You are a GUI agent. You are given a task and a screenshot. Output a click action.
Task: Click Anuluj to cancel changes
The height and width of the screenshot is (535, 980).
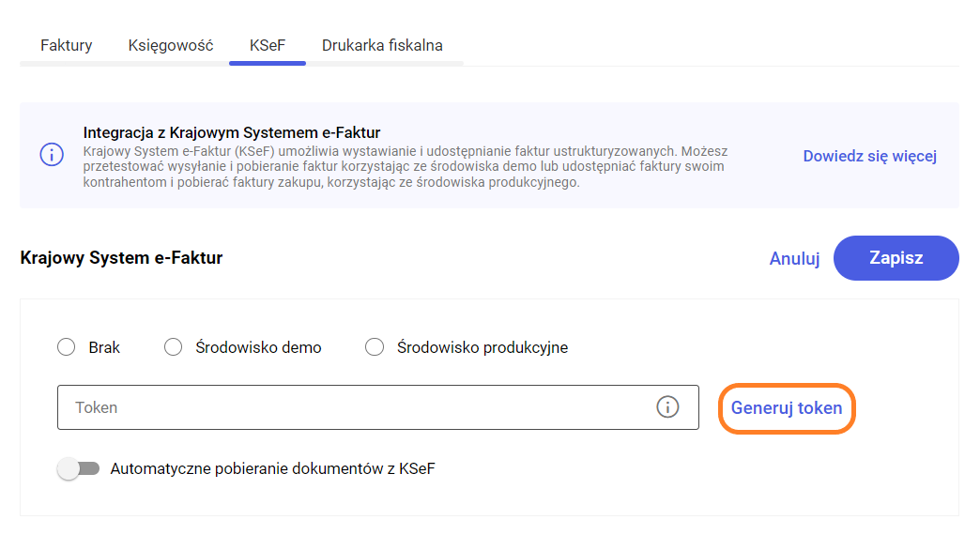pos(794,258)
